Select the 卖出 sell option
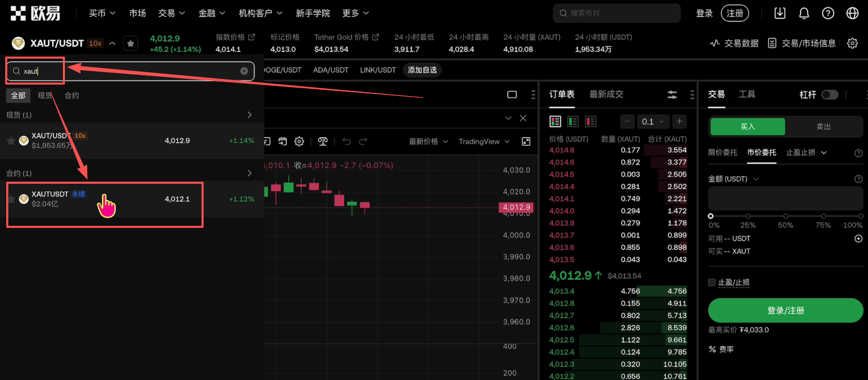This screenshot has width=868, height=380. pyautogui.click(x=823, y=127)
